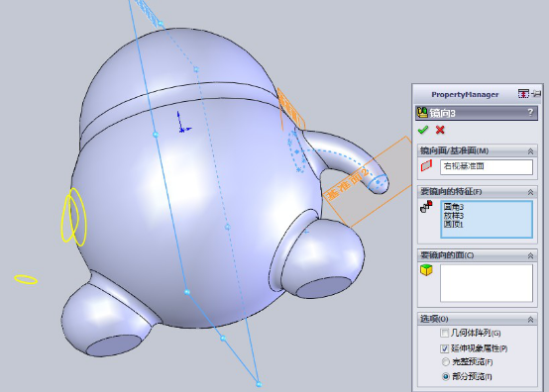Image resolution: width=549 pixels, height=392 pixels.
Task: Pin the PropertyManager panel
Action: coord(536,94)
